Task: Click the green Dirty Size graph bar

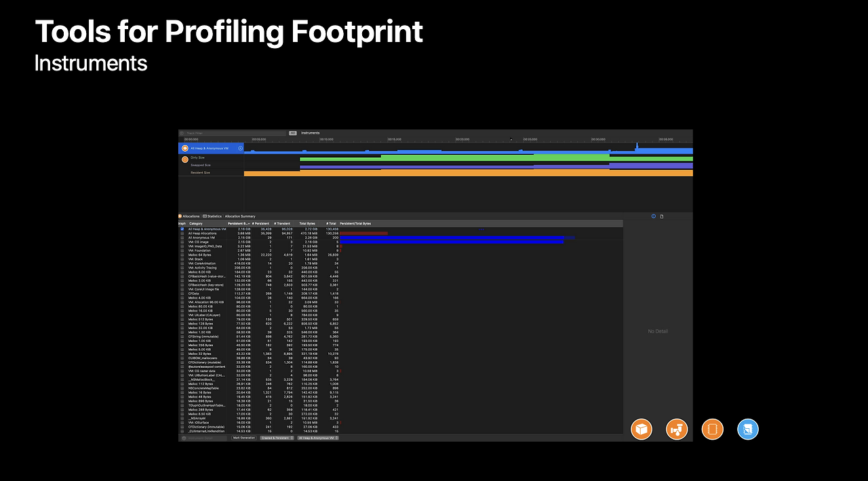Action: (x=495, y=158)
